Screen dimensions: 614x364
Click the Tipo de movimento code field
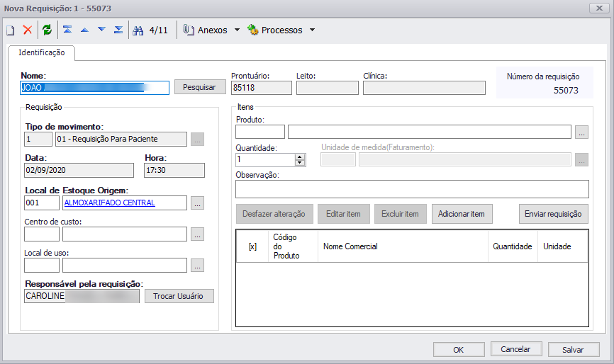38,140
